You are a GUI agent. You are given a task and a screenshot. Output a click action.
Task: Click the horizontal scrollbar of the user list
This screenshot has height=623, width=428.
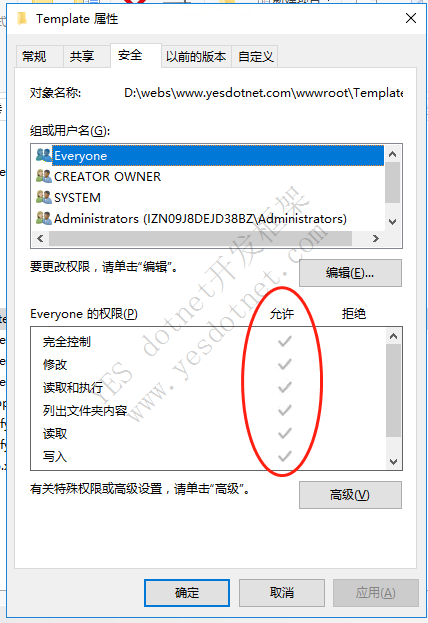pyautogui.click(x=200, y=238)
